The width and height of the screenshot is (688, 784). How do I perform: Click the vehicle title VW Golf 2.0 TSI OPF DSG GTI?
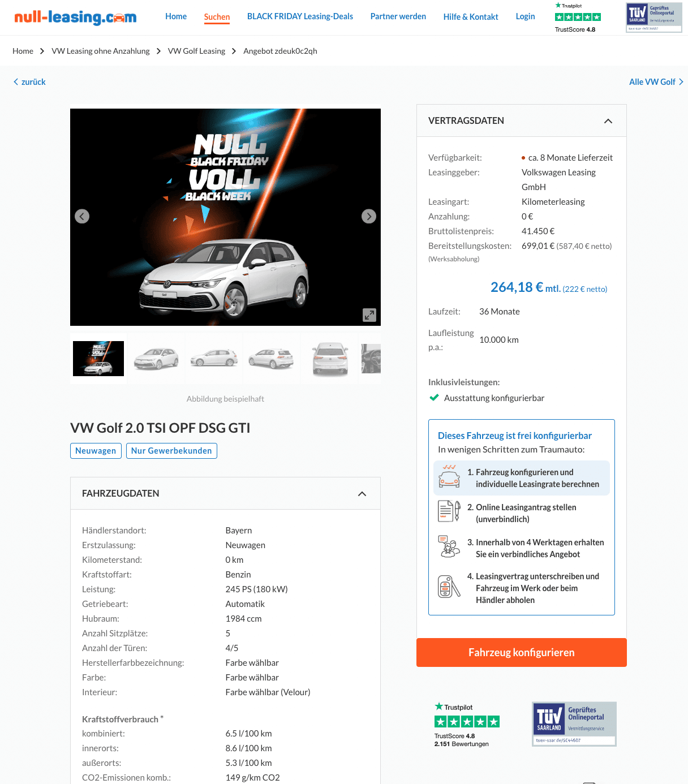coord(160,428)
